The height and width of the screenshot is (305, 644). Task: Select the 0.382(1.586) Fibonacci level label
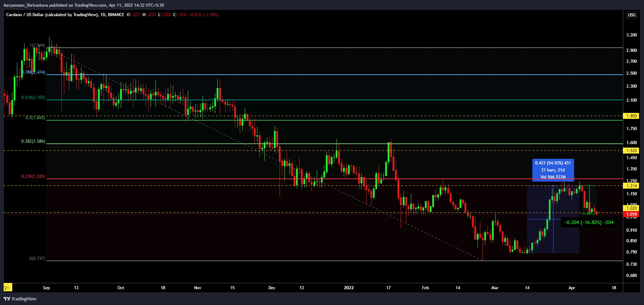click(33, 141)
